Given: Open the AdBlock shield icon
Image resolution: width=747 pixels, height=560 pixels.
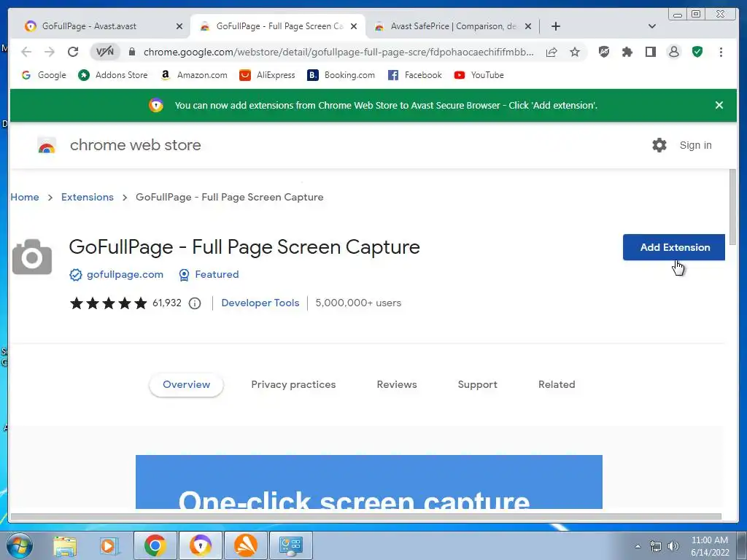Looking at the screenshot, I should pos(604,52).
